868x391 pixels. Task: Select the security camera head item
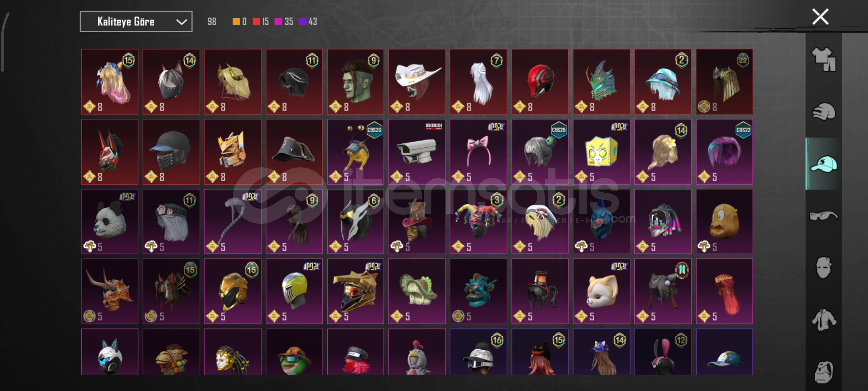point(417,152)
